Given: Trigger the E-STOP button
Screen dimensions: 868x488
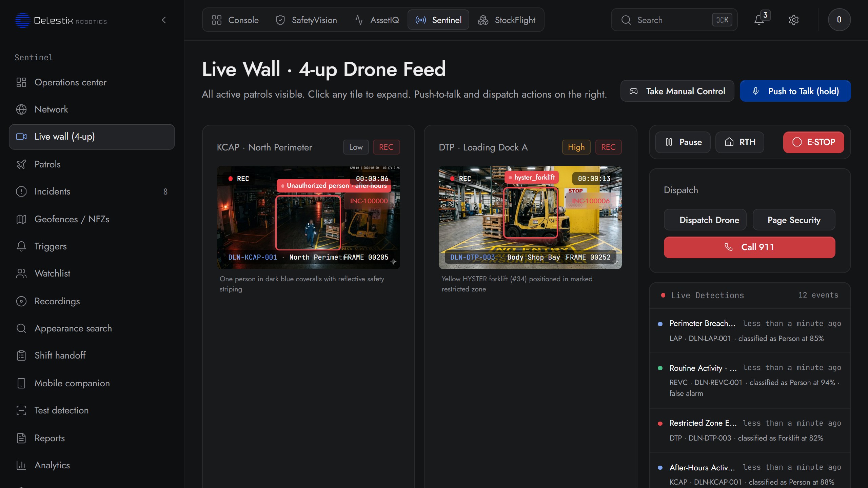Looking at the screenshot, I should pyautogui.click(x=813, y=142).
